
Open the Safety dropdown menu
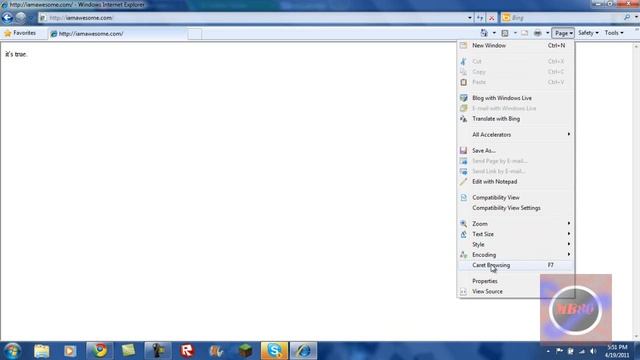tap(588, 33)
